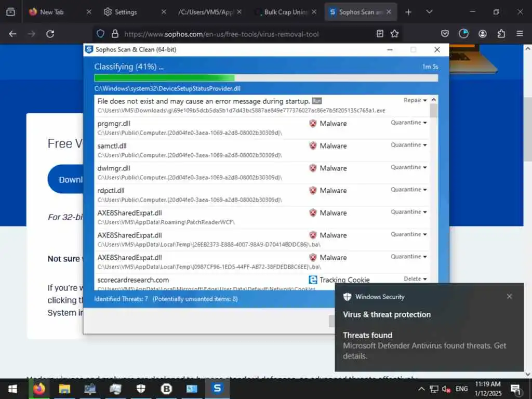
Task: Switch ENG input language indicator
Action: coord(461,389)
